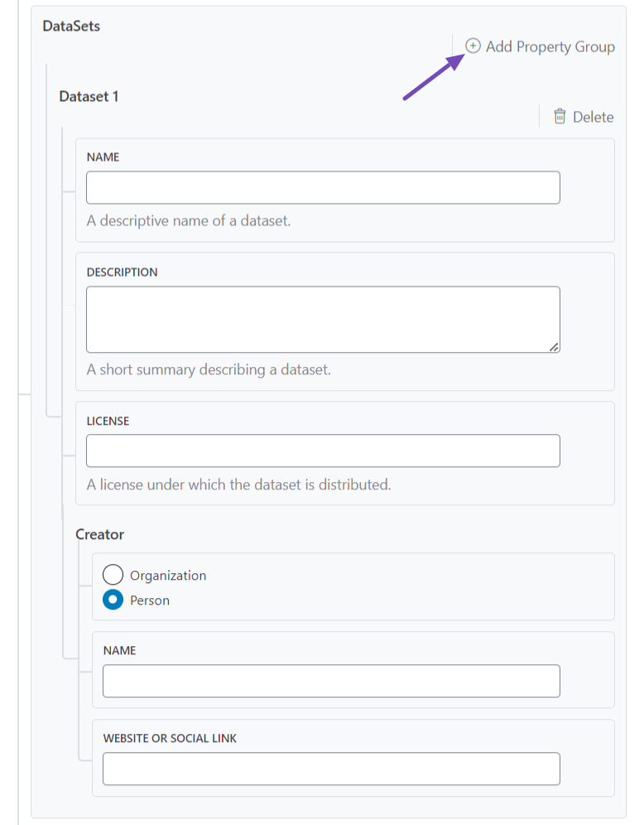Click the Dataset 1 label
The width and height of the screenshot is (644, 825).
[89, 96]
